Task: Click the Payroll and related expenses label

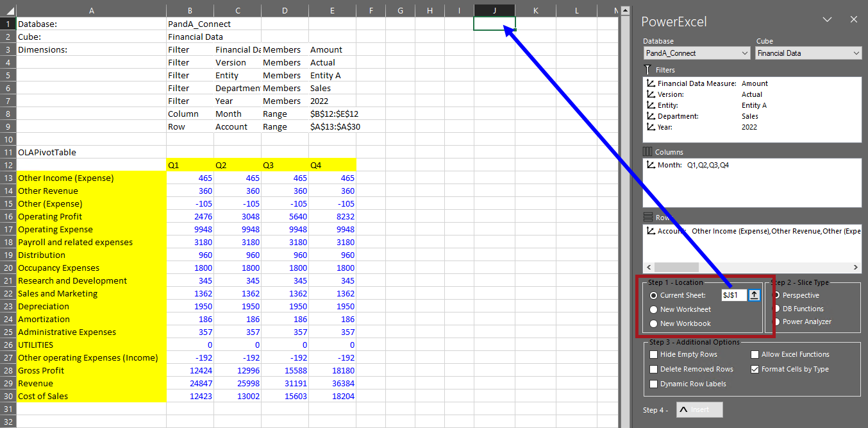Action: [91, 242]
